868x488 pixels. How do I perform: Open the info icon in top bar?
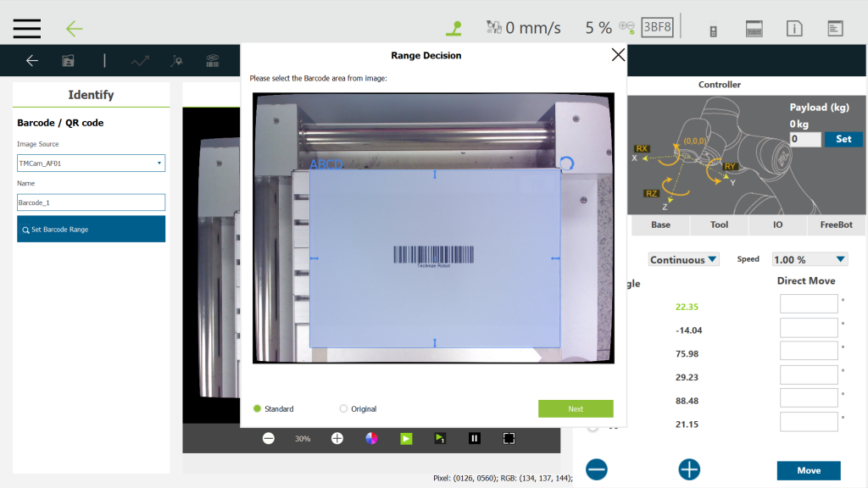pyautogui.click(x=794, y=29)
